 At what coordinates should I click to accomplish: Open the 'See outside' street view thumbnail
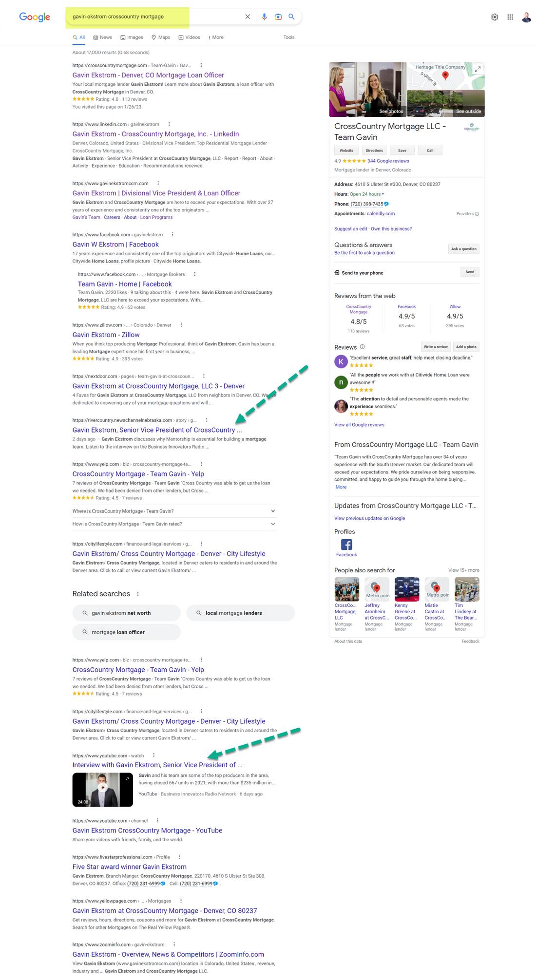point(446,103)
